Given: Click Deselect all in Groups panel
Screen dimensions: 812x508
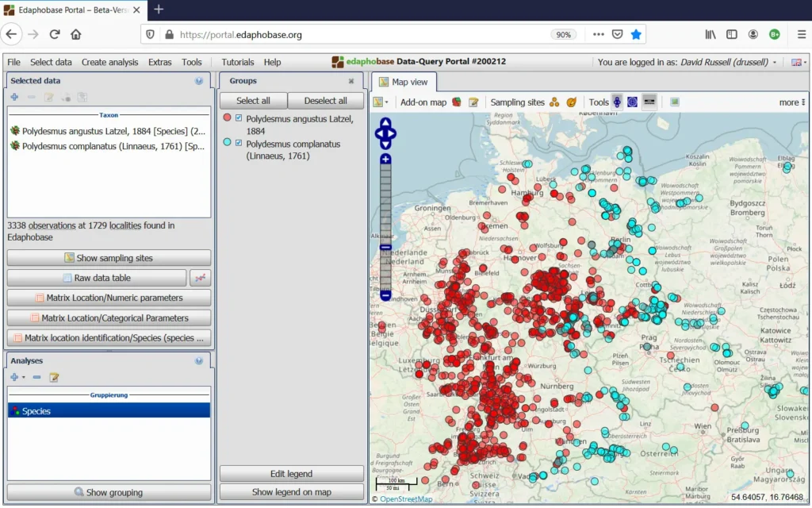Looking at the screenshot, I should point(326,101).
